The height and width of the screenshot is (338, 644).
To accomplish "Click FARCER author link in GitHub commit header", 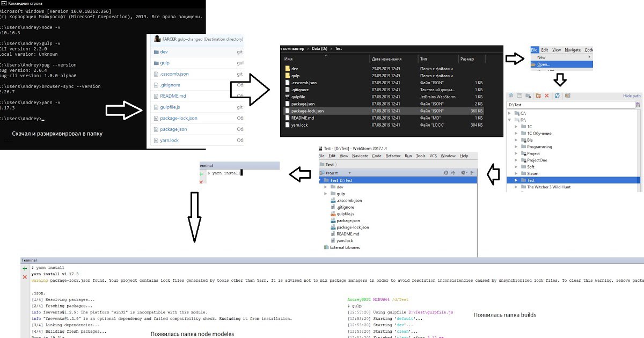I will (171, 39).
